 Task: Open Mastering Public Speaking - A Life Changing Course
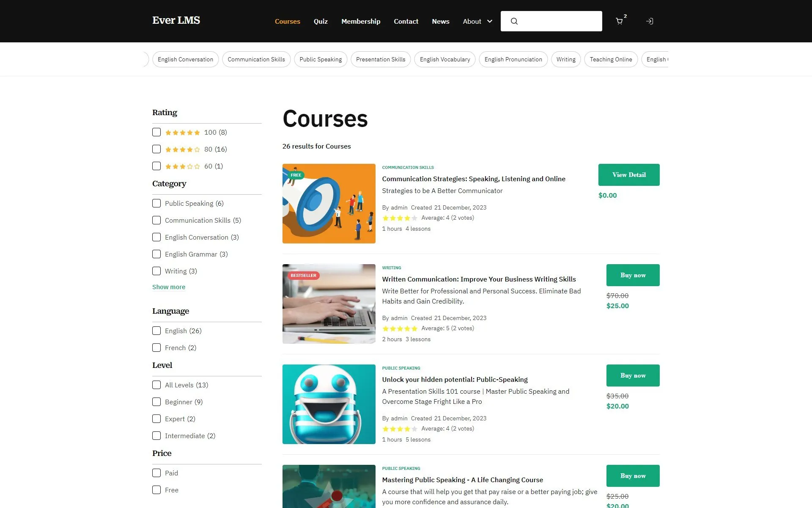[462, 480]
